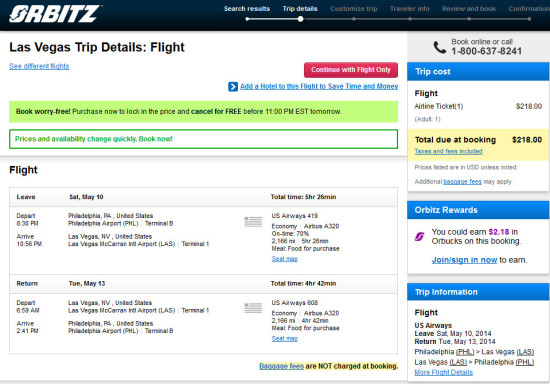
Task: Open Seat map for US Airways 608
Action: 284,338
